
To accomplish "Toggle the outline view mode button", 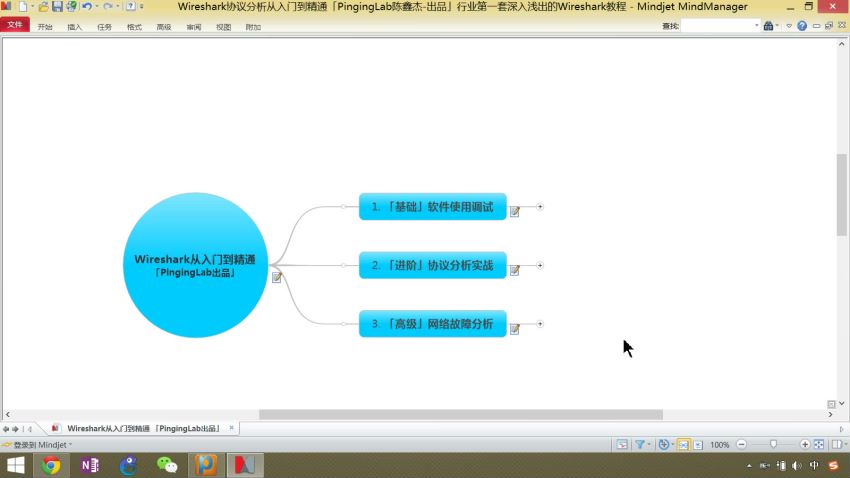I will coord(698,444).
